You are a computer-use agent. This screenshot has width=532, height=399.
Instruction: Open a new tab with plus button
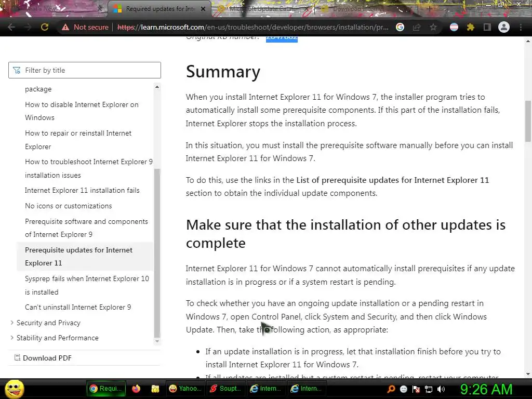click(429, 9)
